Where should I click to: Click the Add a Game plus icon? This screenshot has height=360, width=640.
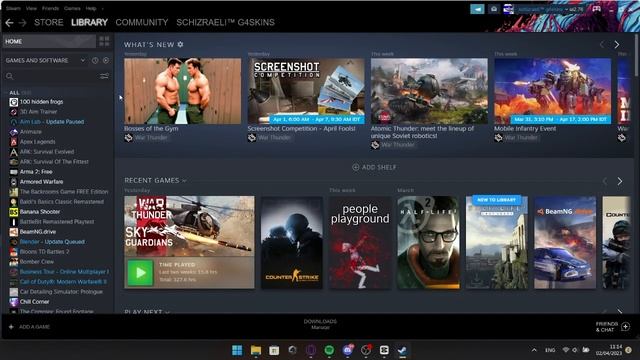pyautogui.click(x=11, y=327)
